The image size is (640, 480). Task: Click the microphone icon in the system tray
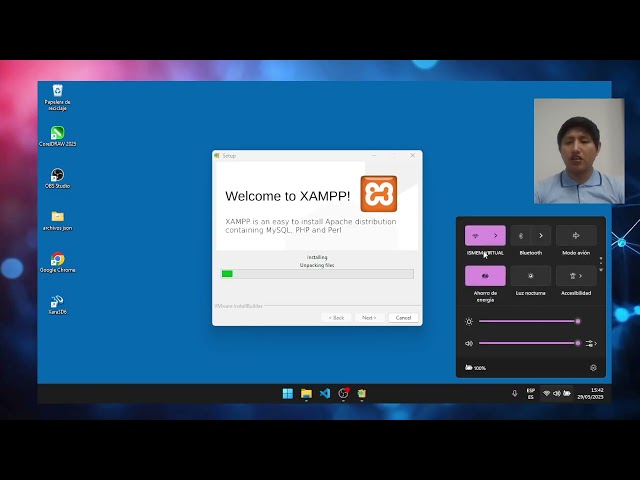click(515, 393)
